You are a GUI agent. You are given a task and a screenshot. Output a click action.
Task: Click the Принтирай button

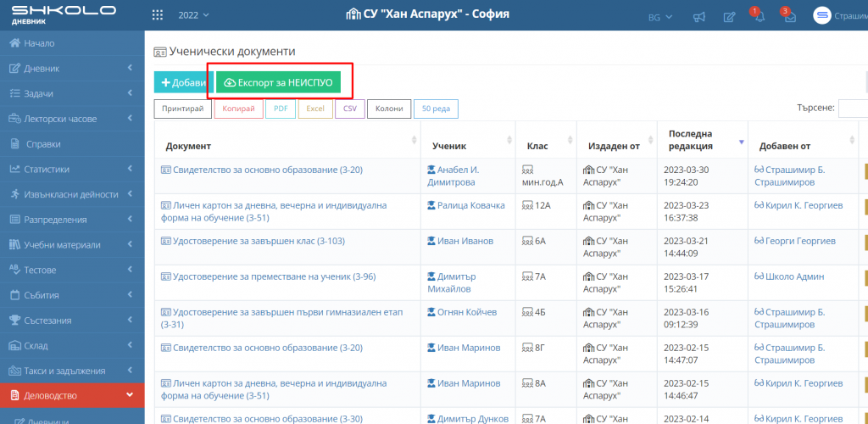pos(183,109)
